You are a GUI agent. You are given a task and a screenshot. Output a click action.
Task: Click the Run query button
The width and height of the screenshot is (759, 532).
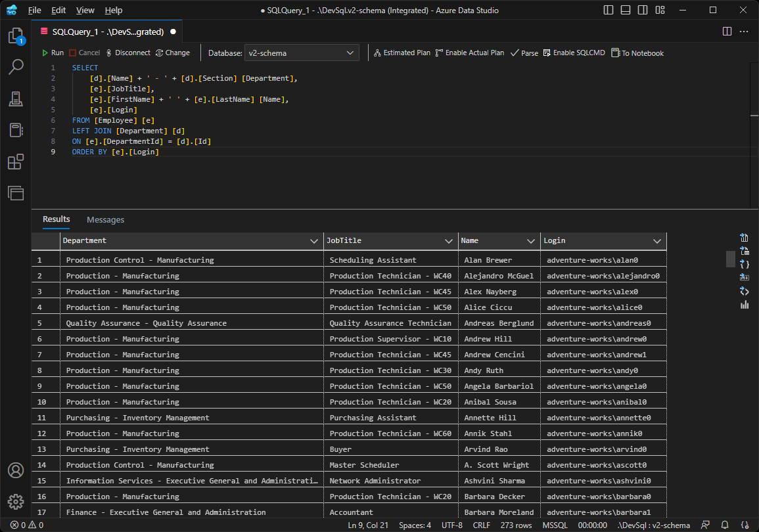click(x=53, y=53)
